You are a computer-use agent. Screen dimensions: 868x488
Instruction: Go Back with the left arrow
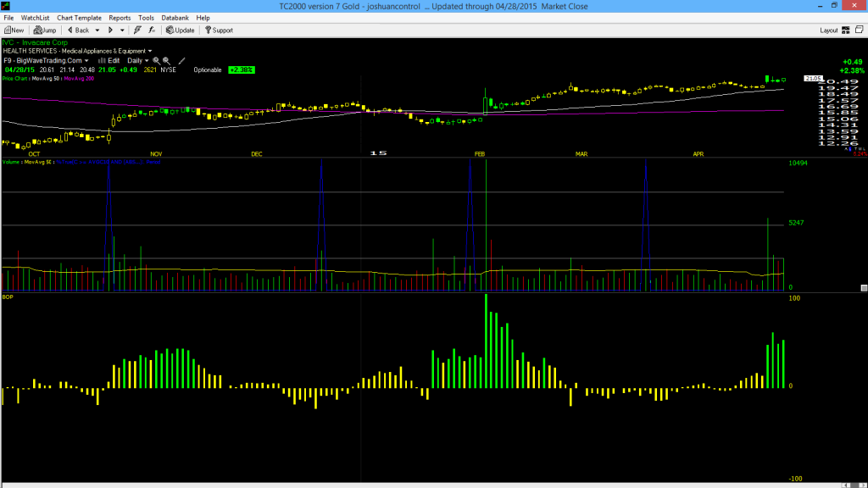(x=79, y=30)
